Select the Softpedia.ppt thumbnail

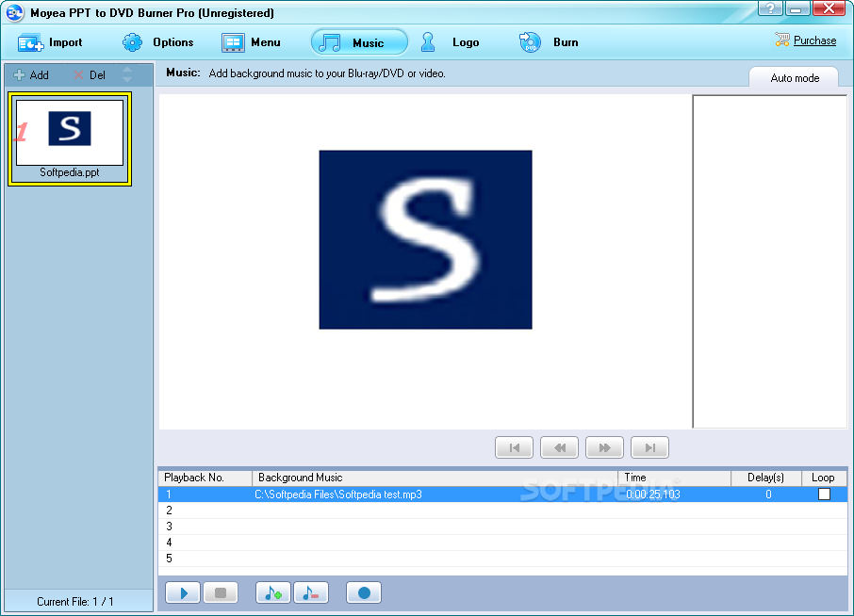(x=70, y=138)
